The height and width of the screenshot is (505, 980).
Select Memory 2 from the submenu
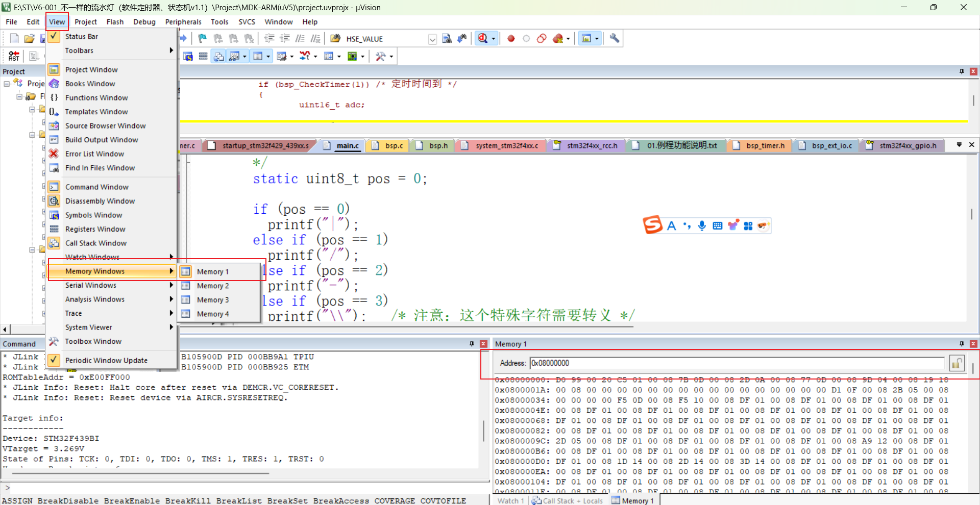pyautogui.click(x=219, y=286)
